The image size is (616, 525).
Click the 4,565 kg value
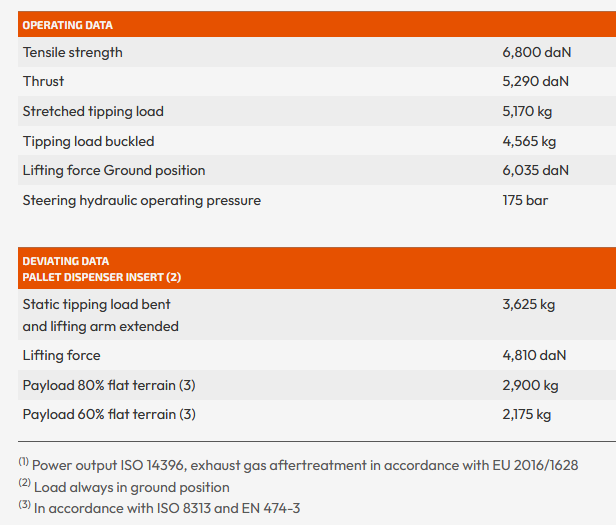(529, 141)
